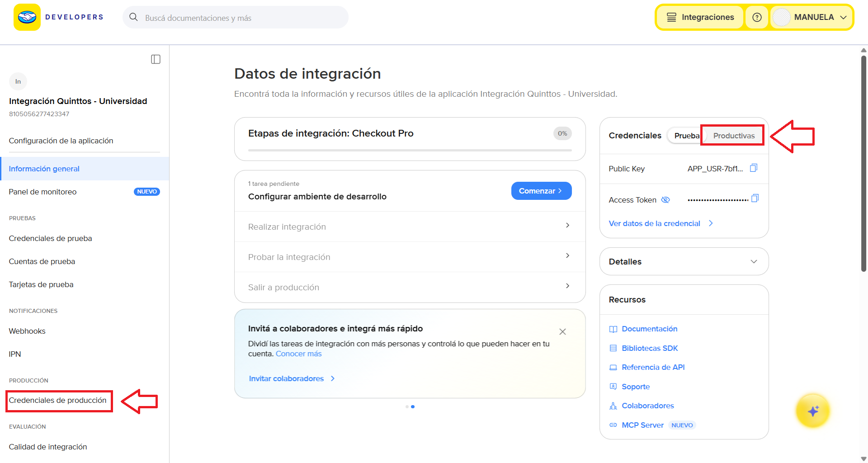Click the Colaboradores people icon

(x=613, y=406)
